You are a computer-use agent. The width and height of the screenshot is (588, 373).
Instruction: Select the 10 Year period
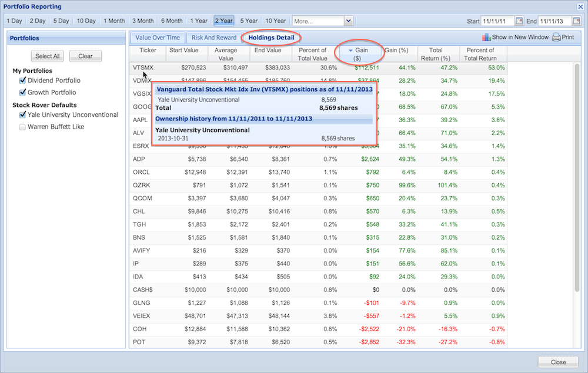coord(276,21)
